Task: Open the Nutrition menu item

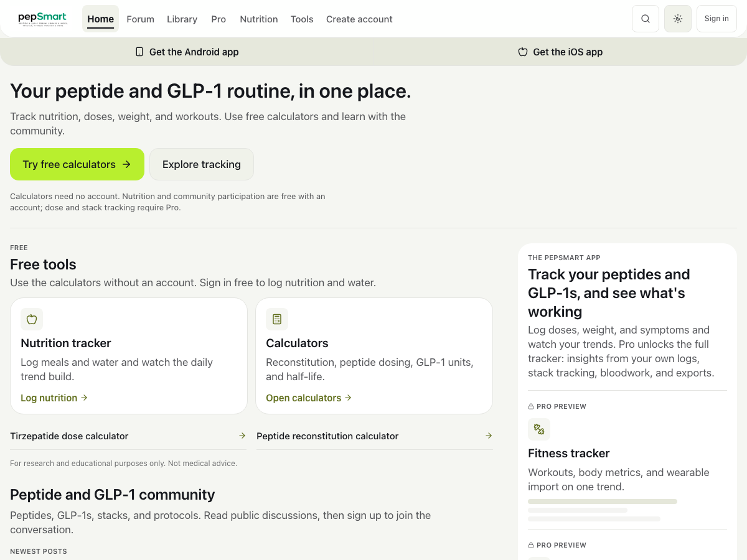Action: [x=259, y=19]
